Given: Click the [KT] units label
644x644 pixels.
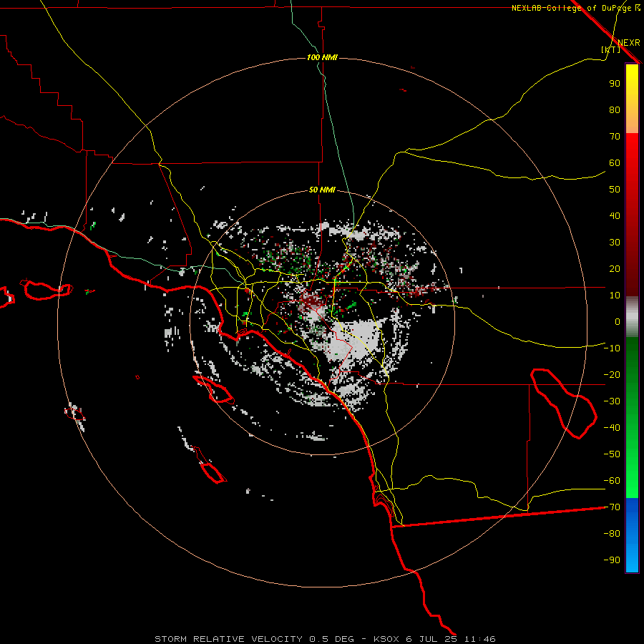Looking at the screenshot, I should coord(611,49).
